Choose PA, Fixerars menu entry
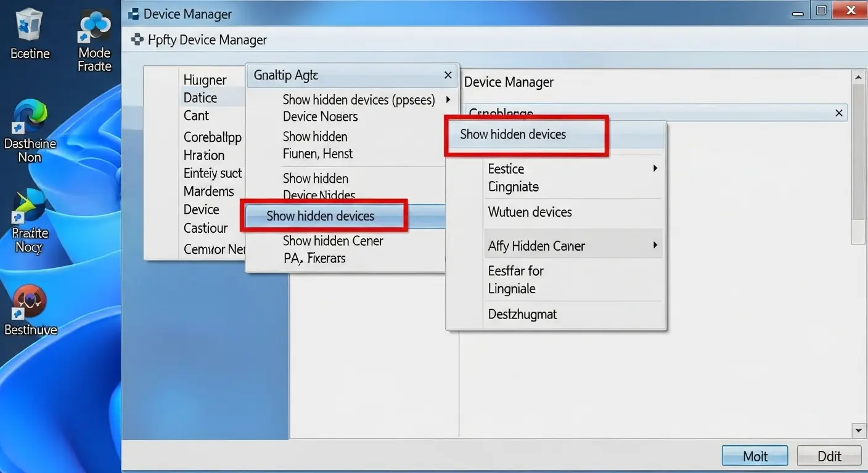Image resolution: width=868 pixels, height=473 pixels. [314, 258]
